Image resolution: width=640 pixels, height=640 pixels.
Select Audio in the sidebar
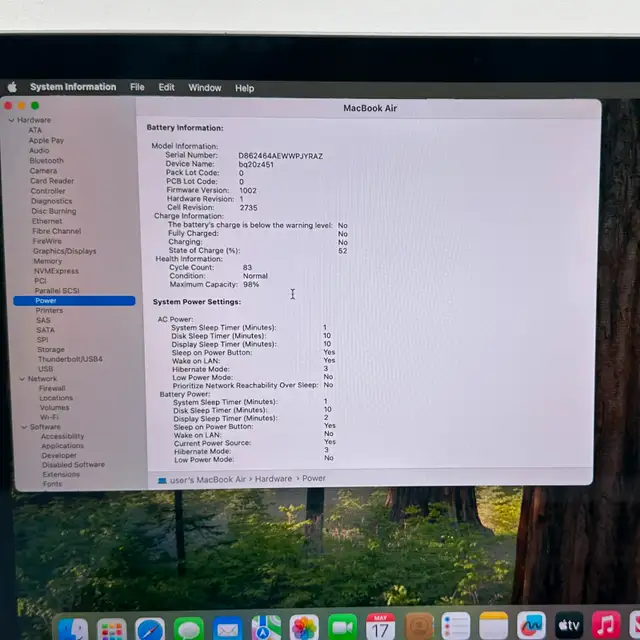pyautogui.click(x=39, y=151)
